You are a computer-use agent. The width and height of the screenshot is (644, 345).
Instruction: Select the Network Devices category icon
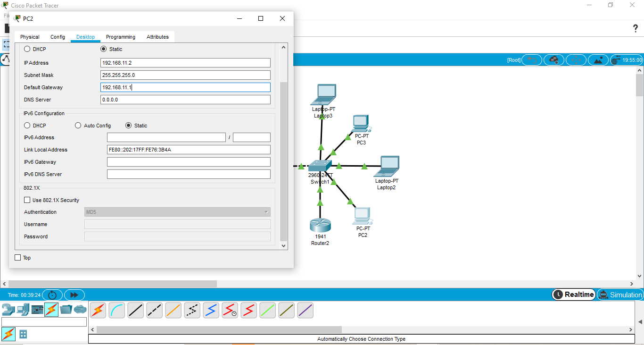[x=8, y=310]
